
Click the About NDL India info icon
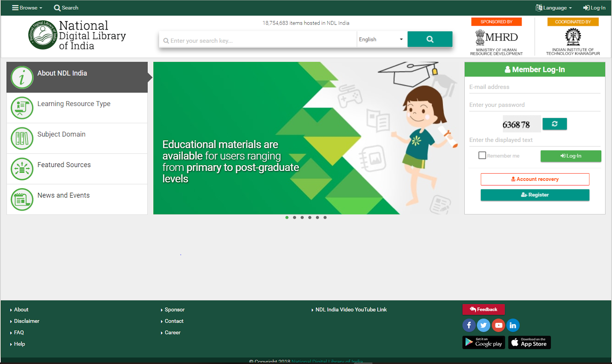(x=22, y=77)
